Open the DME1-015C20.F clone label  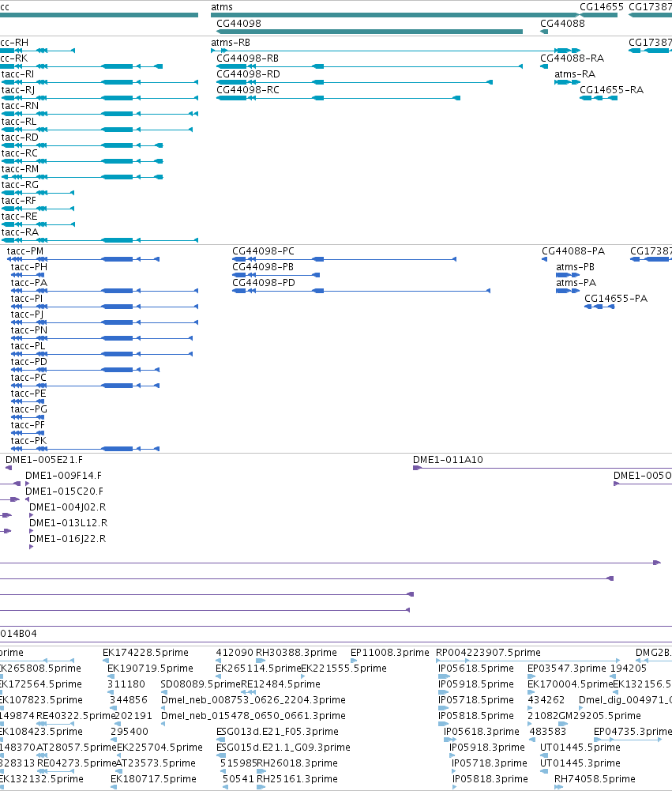65,491
